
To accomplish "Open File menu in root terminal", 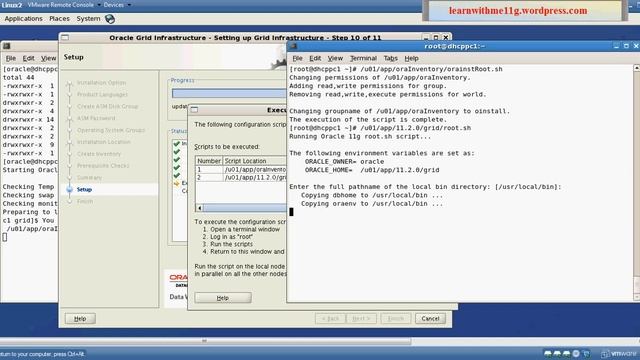I will pos(297,58).
